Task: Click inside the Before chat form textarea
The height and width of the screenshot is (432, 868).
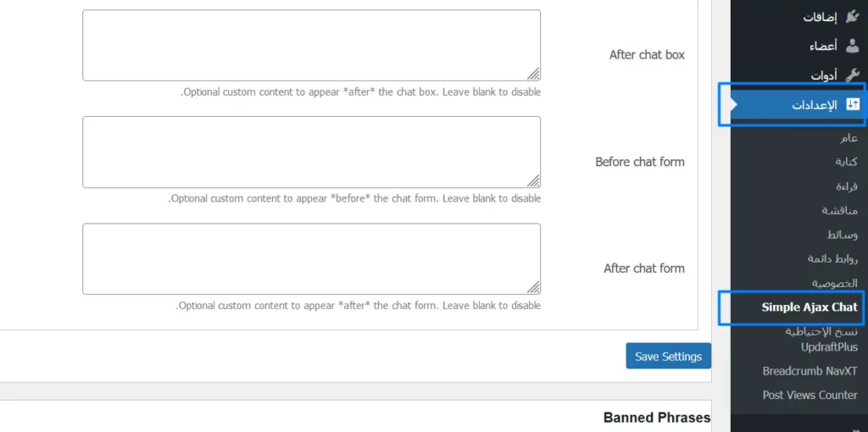Action: click(x=311, y=152)
